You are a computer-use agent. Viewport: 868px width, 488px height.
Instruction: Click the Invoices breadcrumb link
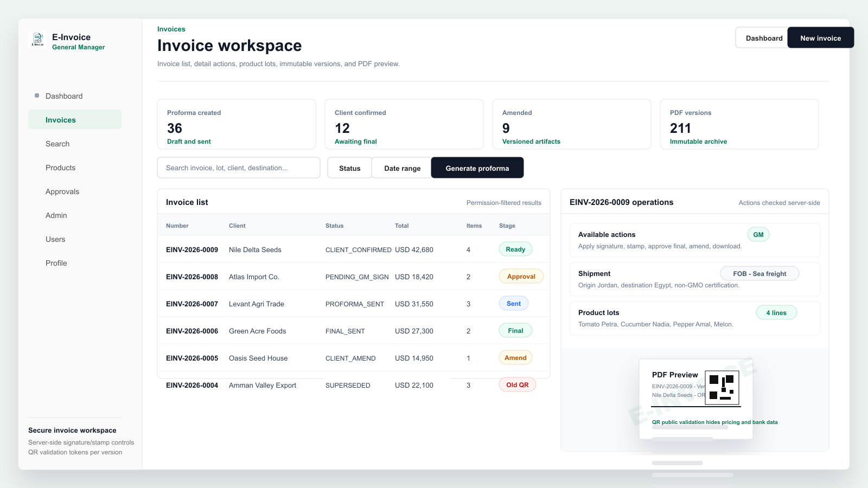tap(171, 29)
